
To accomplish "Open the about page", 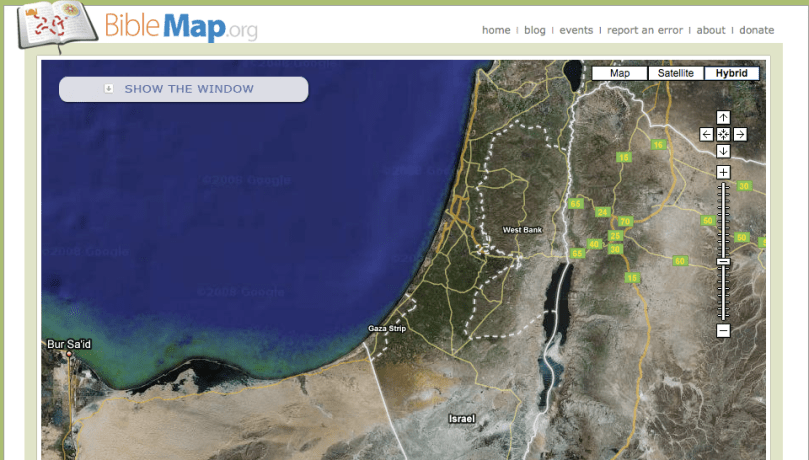I will coord(711,30).
